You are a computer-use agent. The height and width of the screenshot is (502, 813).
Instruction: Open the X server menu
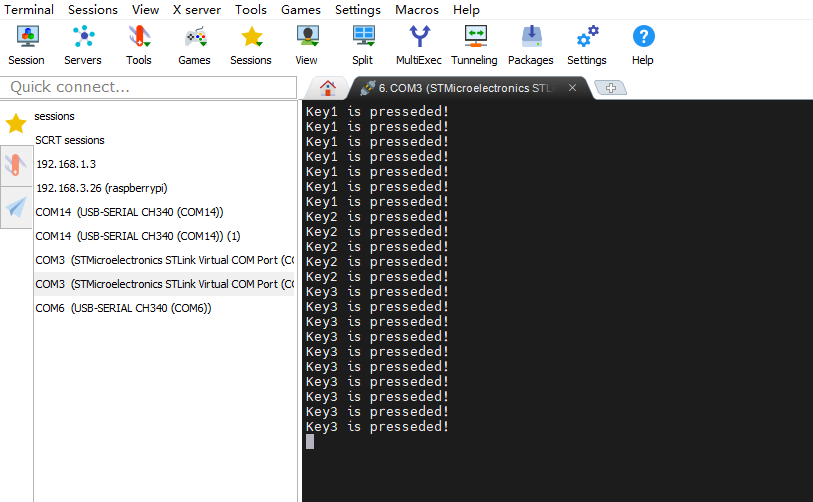(x=196, y=10)
